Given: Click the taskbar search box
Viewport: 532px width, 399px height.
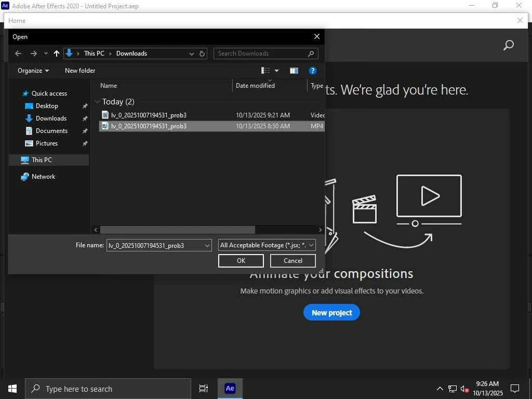Looking at the screenshot, I should point(108,389).
